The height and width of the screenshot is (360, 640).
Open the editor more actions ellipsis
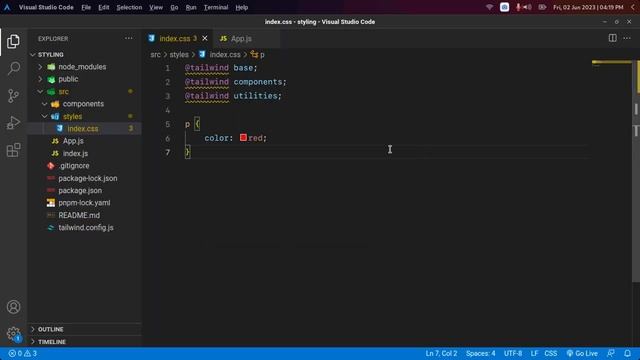click(x=627, y=38)
